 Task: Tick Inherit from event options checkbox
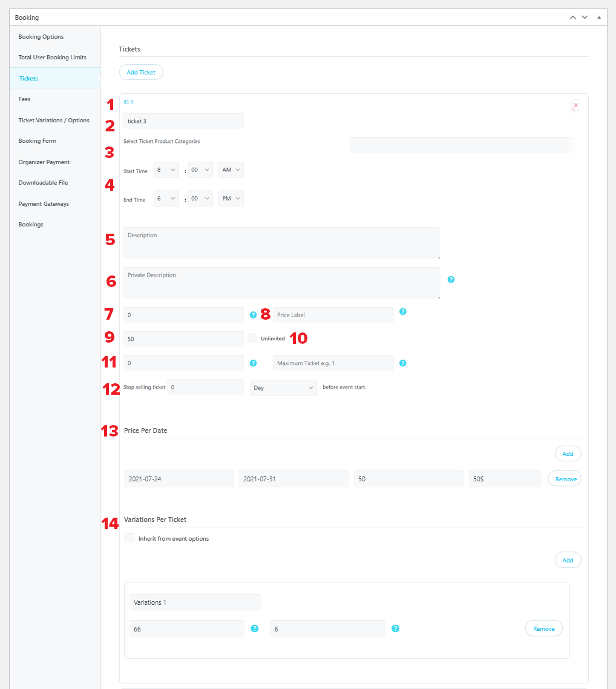(129, 538)
